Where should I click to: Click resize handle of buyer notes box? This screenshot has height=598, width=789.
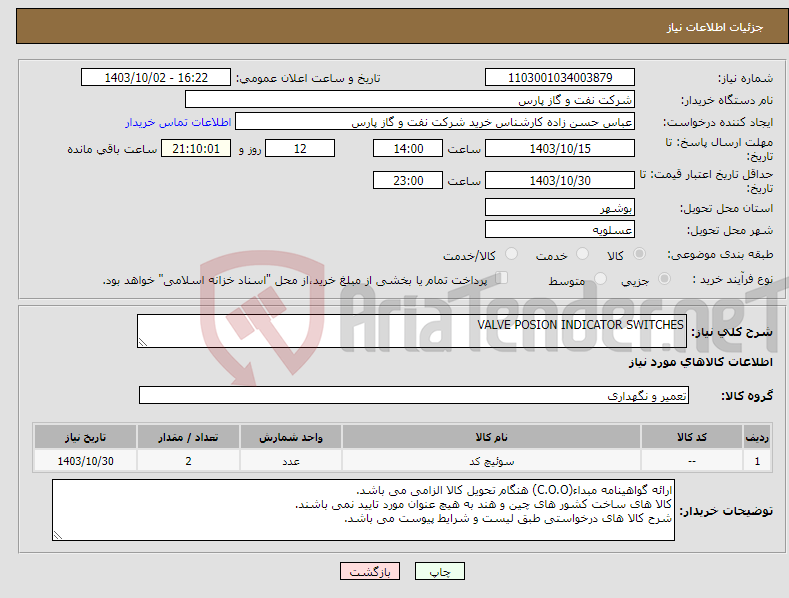click(58, 536)
